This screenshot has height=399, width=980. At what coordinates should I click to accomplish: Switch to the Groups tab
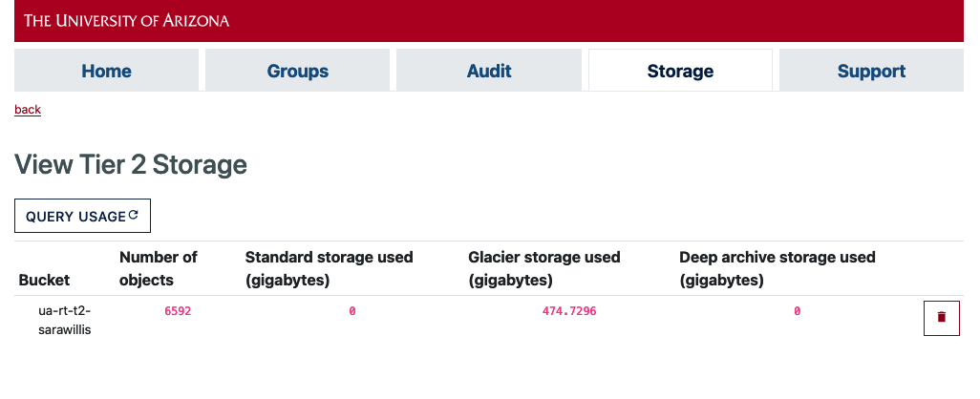click(x=297, y=71)
